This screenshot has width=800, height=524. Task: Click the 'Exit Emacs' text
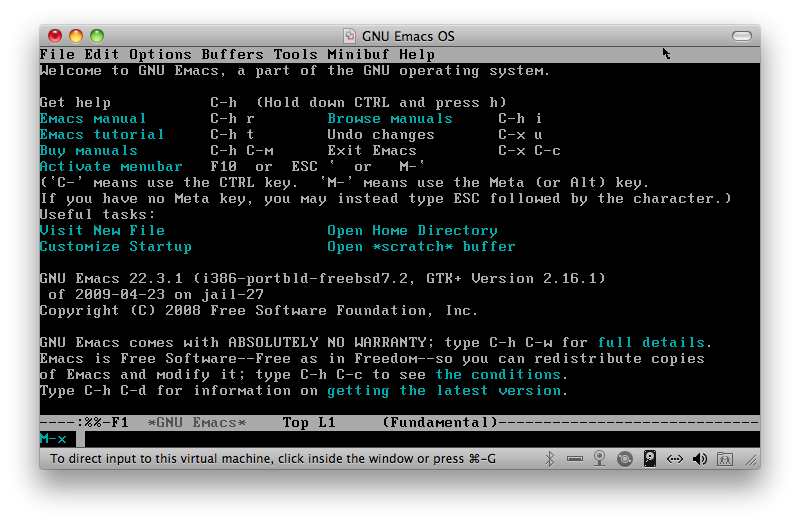(x=372, y=151)
